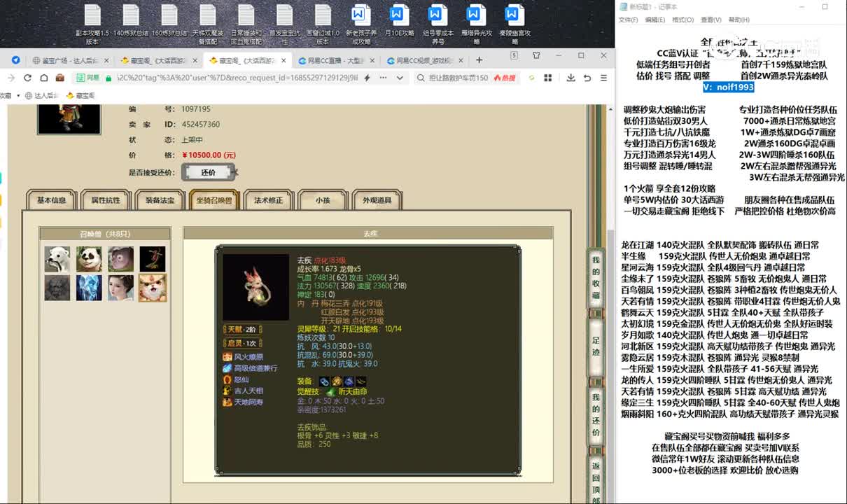Click the 我的收藏 side button

click(x=596, y=279)
